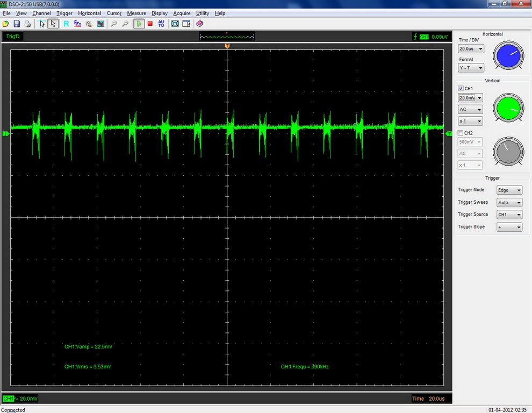Open the Trigger menu
Image resolution: width=532 pixels, height=413 pixels.
(64, 13)
